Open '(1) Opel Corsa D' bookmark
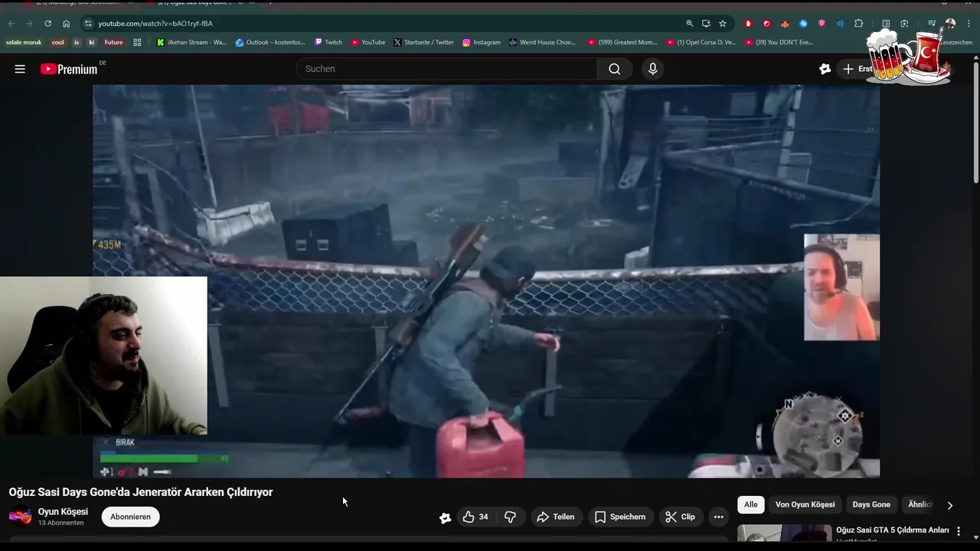This screenshot has height=551, width=980. tap(701, 42)
